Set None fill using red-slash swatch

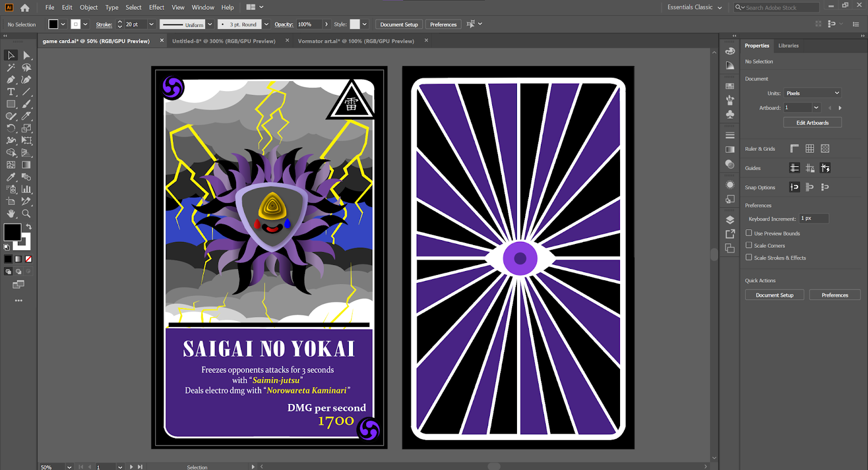coord(28,259)
